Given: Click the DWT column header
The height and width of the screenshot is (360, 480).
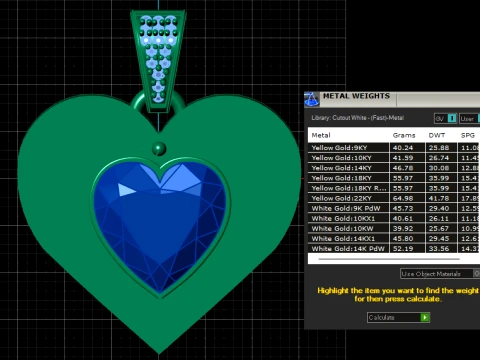Looking at the screenshot, I should point(437,135).
